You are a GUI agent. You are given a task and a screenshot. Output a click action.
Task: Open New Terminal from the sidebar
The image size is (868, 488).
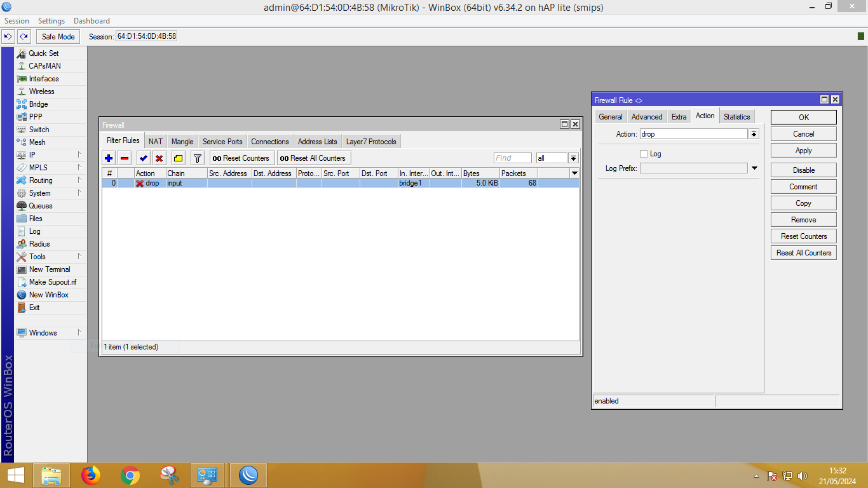[x=50, y=269]
